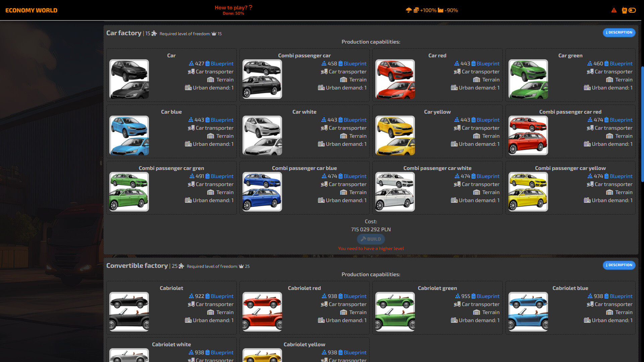Open the How to play? help link
Viewport: 644px width, 362px height.
234,7
